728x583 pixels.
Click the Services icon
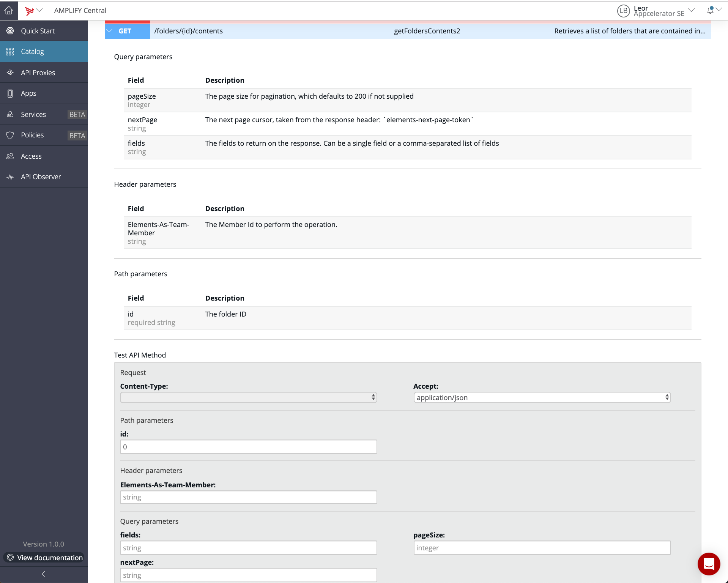(10, 114)
